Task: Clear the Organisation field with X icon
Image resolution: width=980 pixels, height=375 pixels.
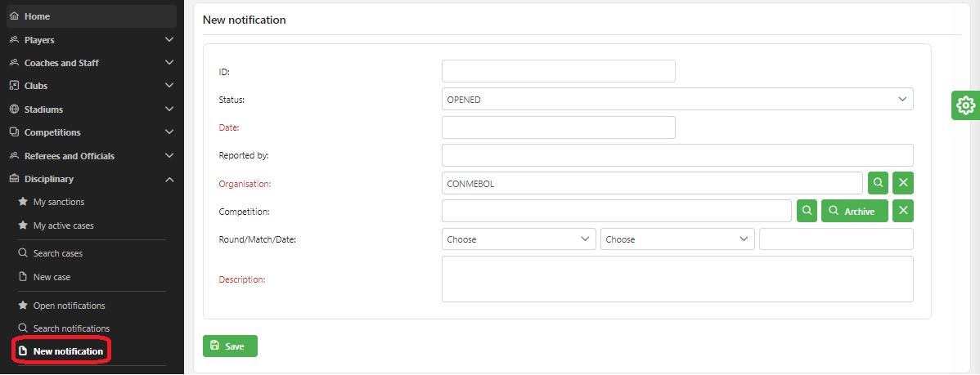Action: (903, 184)
